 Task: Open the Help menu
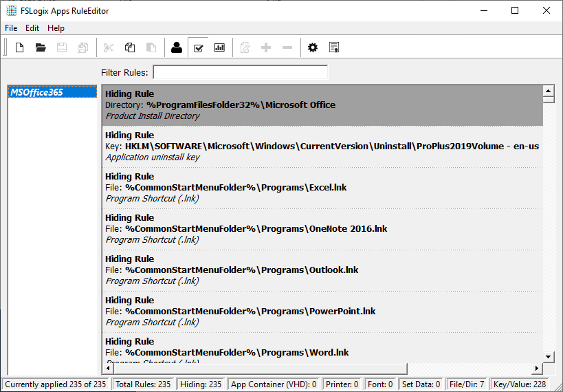click(56, 28)
